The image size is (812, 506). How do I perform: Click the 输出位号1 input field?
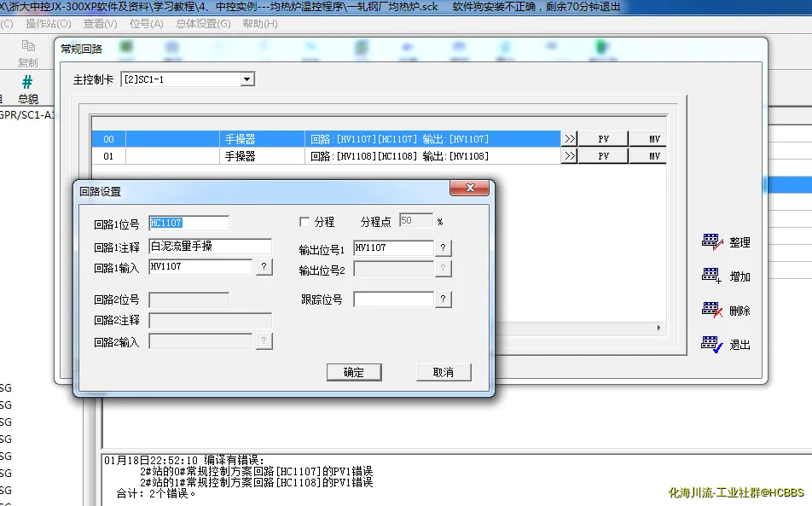[393, 248]
